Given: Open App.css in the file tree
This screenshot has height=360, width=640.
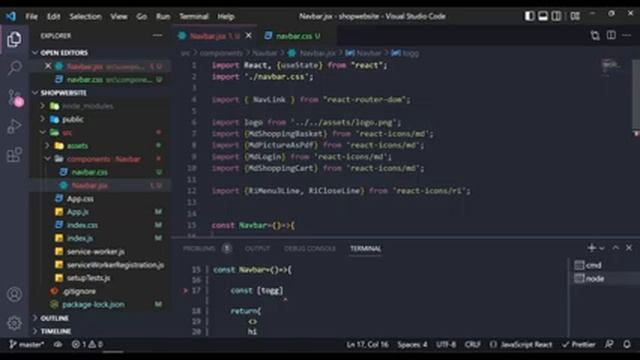Looking at the screenshot, I should coord(80,199).
